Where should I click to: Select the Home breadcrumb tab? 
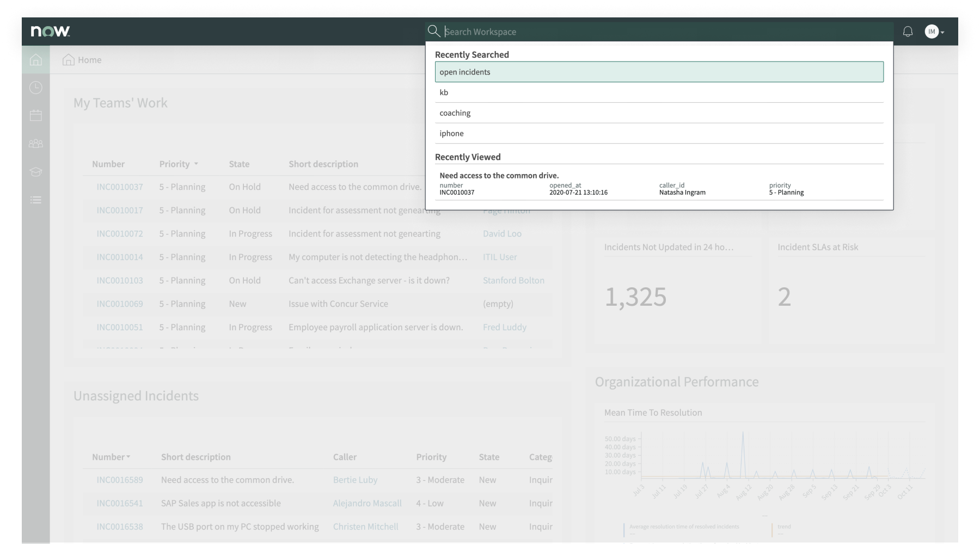(83, 60)
